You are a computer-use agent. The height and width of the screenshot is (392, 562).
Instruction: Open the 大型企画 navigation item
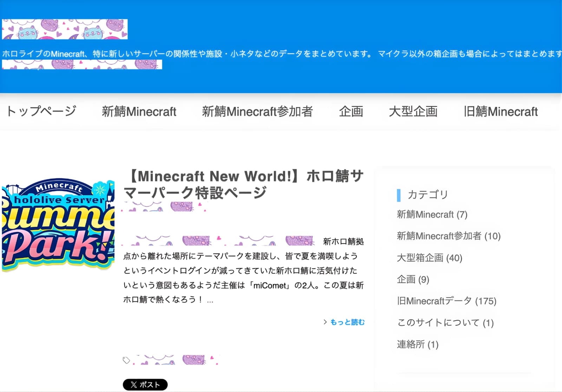point(413,111)
